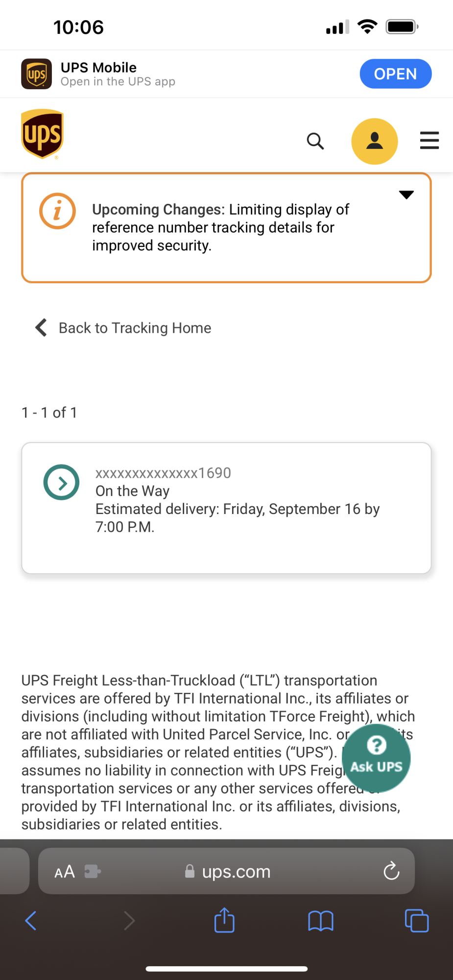This screenshot has width=453, height=980.
Task: Open Safari bookmarks book icon
Action: coord(321,921)
